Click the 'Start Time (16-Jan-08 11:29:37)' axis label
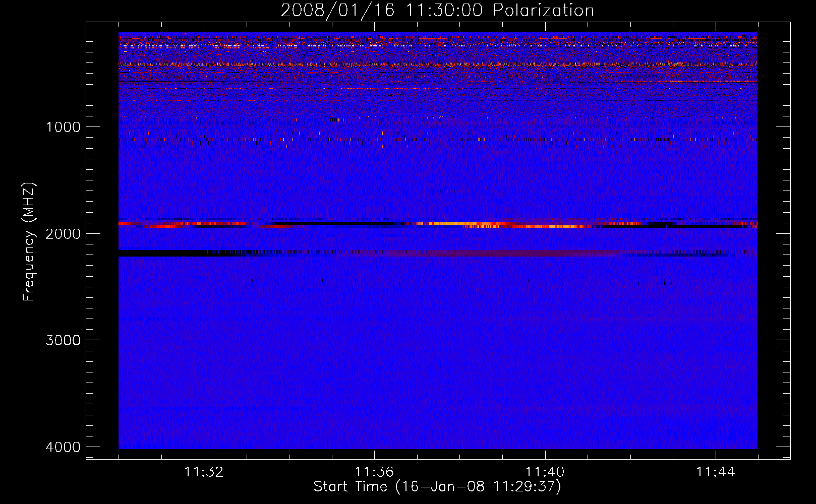This screenshot has width=816, height=504. (437, 487)
